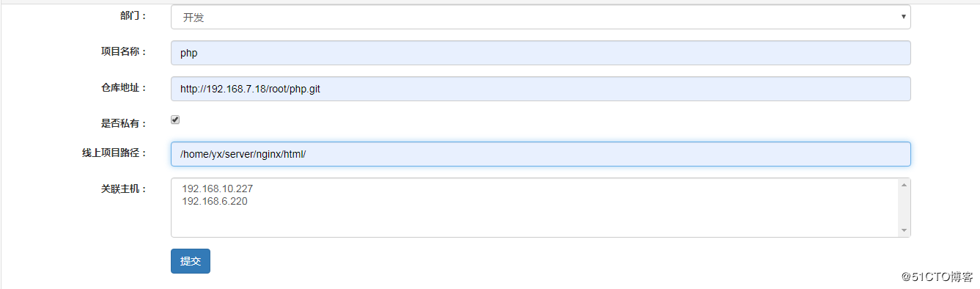Screen dimensions: 980x289
Task: Select host 192.168.10.227 in 关联主机 list
Action: [x=218, y=189]
